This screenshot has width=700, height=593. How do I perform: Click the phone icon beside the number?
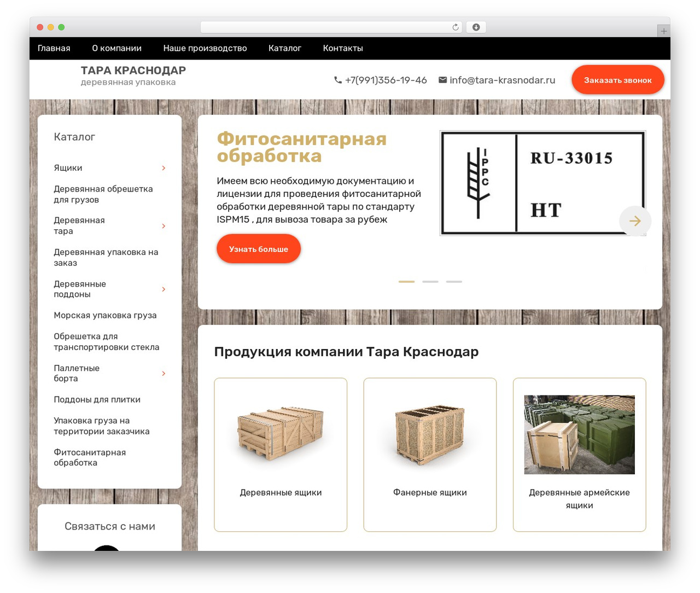click(x=338, y=80)
